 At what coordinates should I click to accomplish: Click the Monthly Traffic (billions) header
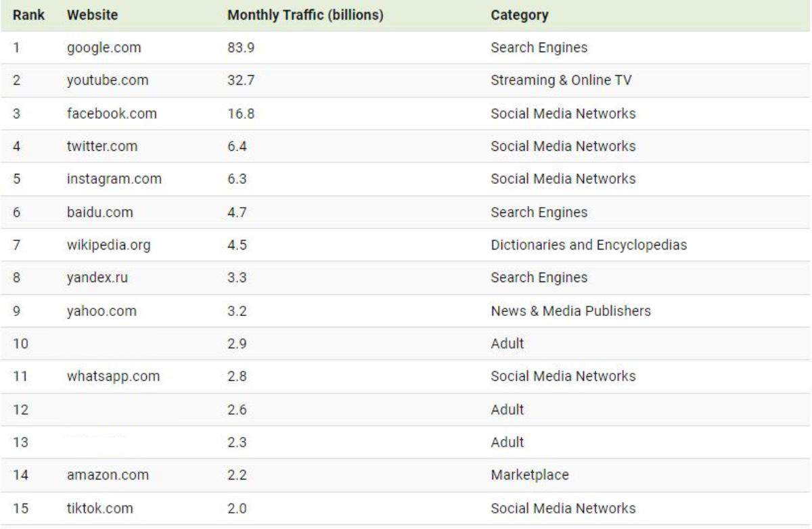click(x=306, y=15)
